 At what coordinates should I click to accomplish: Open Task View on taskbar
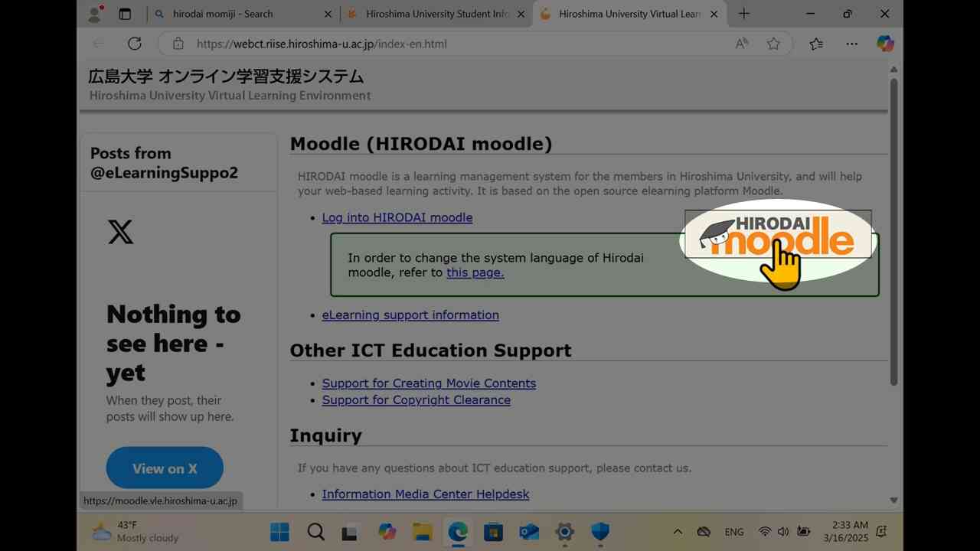point(350,532)
